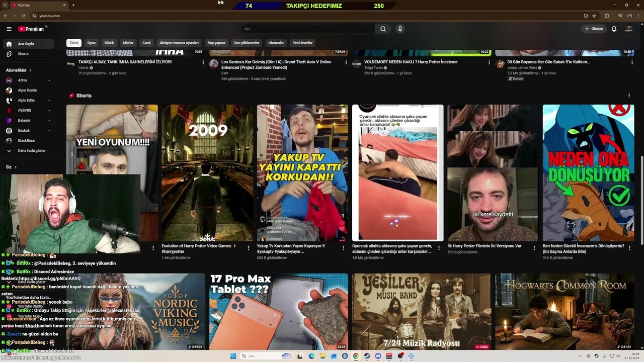Select the Oyun filter chip

[x=92, y=43]
